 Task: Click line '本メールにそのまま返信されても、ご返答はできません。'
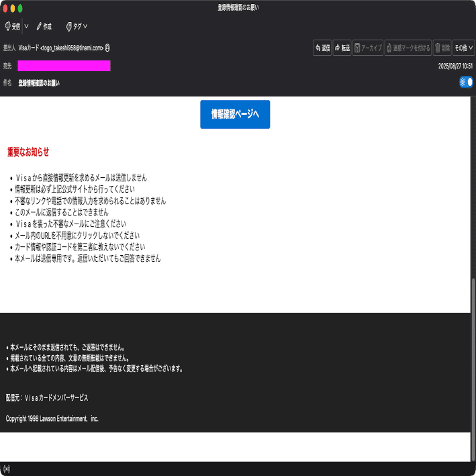coord(67,347)
